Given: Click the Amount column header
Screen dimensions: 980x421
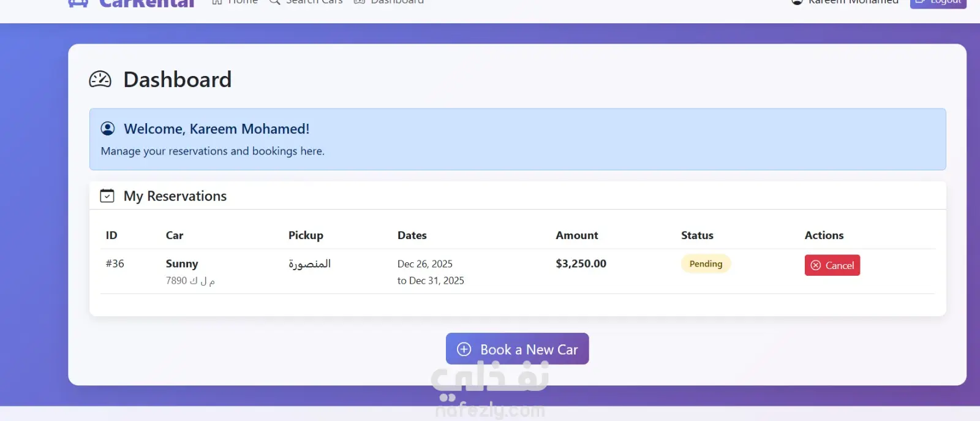Looking at the screenshot, I should (x=576, y=235).
